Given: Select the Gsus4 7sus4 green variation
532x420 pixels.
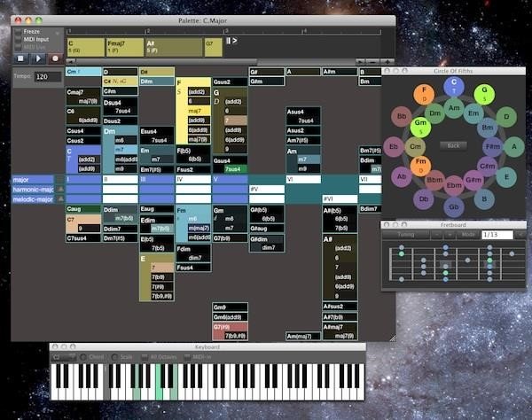Looking at the screenshot, I should [236, 169].
